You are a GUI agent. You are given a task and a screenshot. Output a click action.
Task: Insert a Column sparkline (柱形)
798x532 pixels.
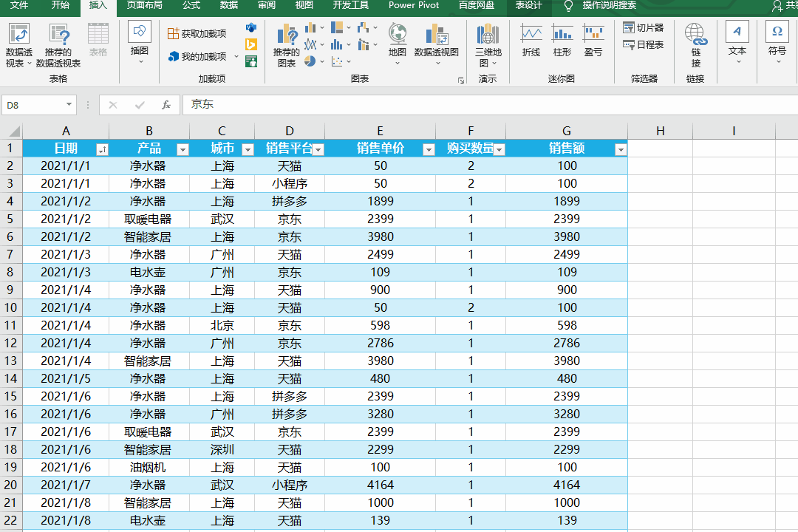[x=562, y=34]
